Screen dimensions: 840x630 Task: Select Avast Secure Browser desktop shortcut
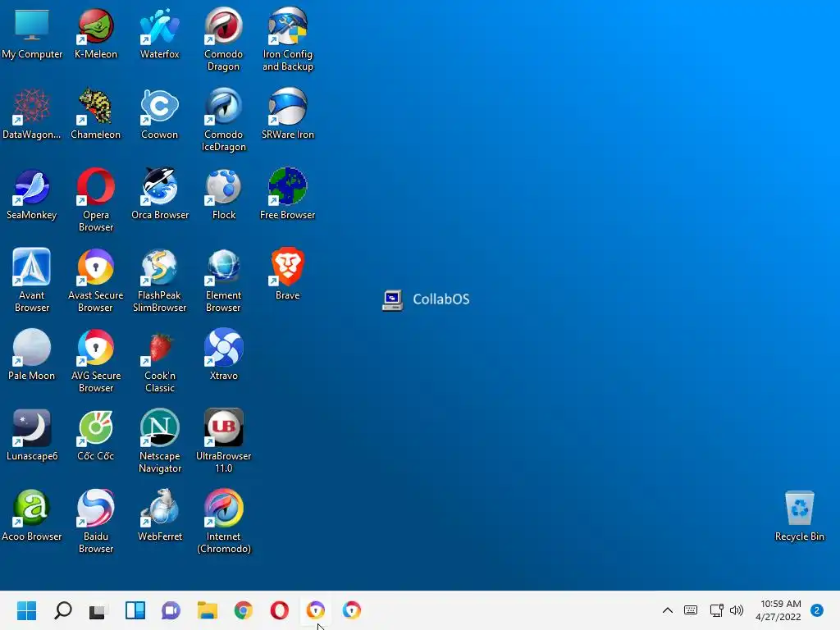[x=95, y=281]
